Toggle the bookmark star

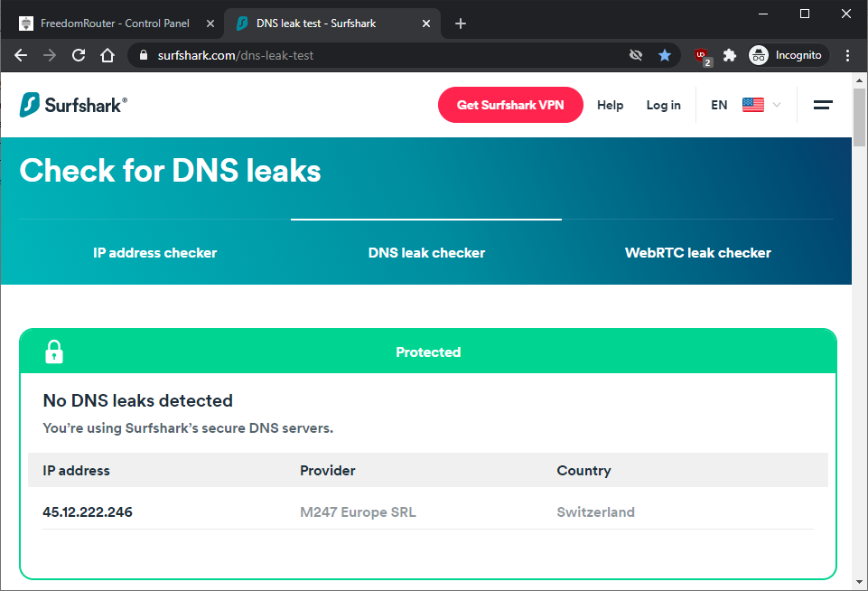[665, 55]
